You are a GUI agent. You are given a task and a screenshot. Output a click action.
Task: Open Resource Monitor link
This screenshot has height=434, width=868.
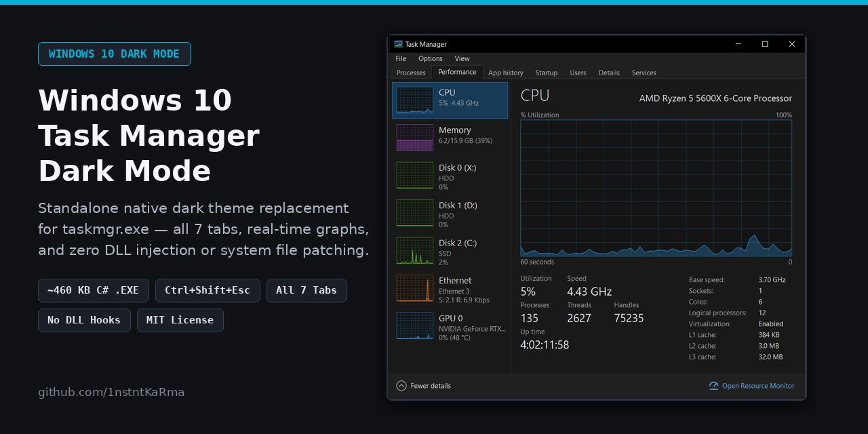point(758,386)
